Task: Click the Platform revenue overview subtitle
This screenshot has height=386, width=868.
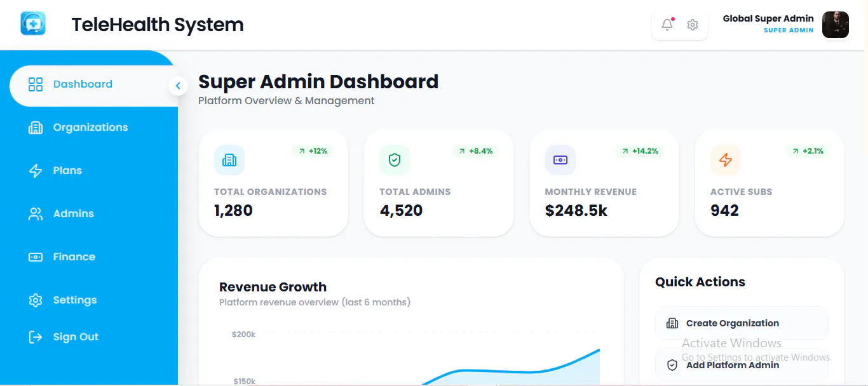Action: click(315, 302)
